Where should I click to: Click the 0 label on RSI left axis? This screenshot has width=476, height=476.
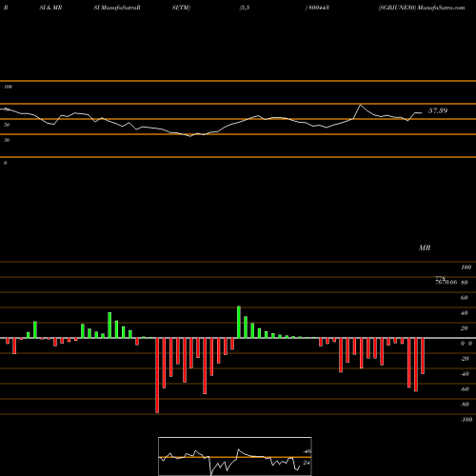tap(5, 163)
